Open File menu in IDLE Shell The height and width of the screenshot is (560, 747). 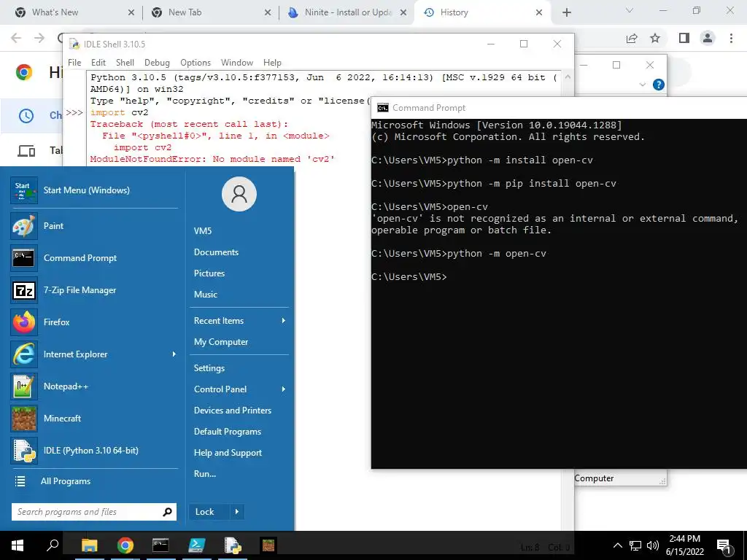click(74, 63)
